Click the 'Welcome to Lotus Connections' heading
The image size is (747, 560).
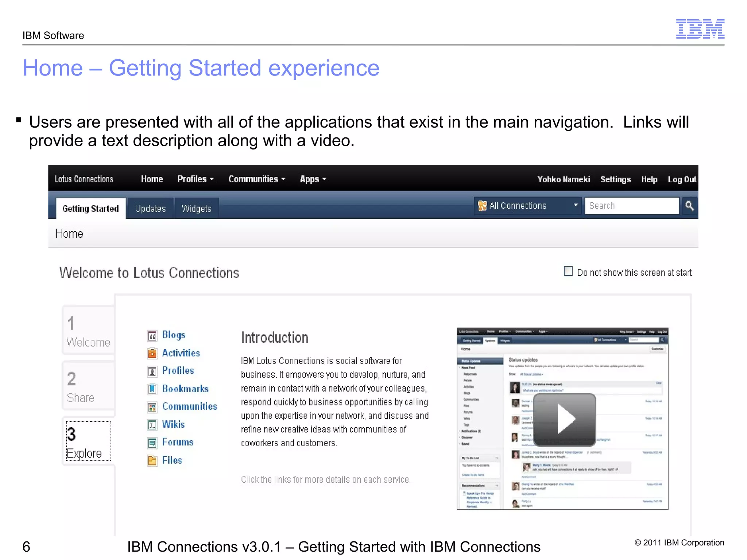(x=149, y=273)
